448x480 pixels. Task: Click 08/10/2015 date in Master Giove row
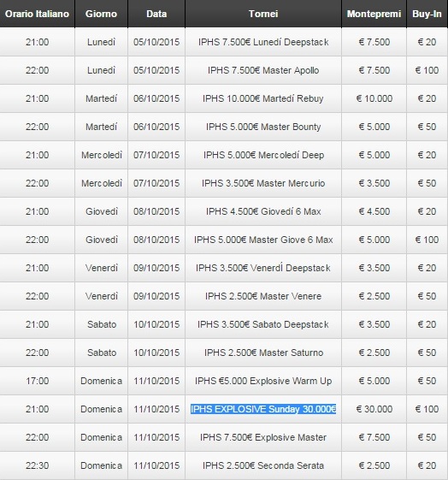156,240
